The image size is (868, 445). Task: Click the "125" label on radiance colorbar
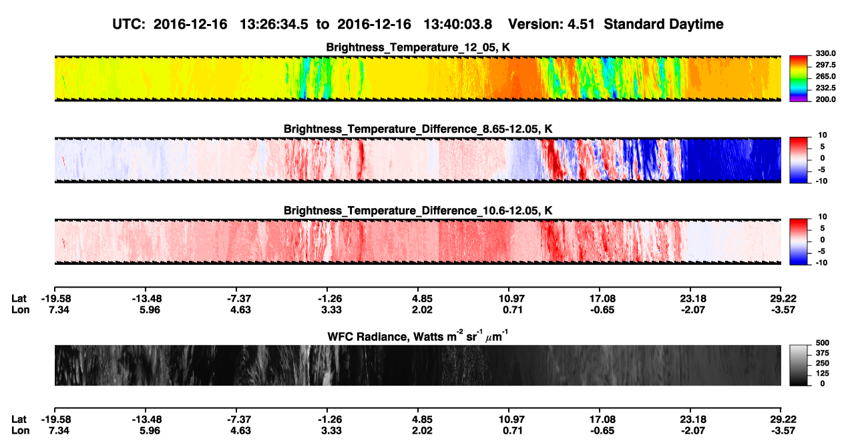point(823,374)
